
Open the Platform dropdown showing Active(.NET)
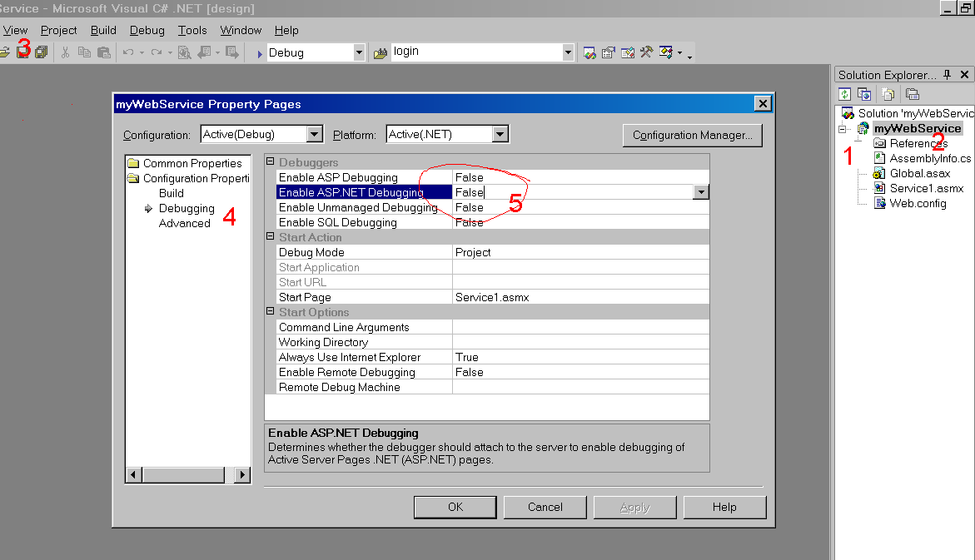coord(500,134)
